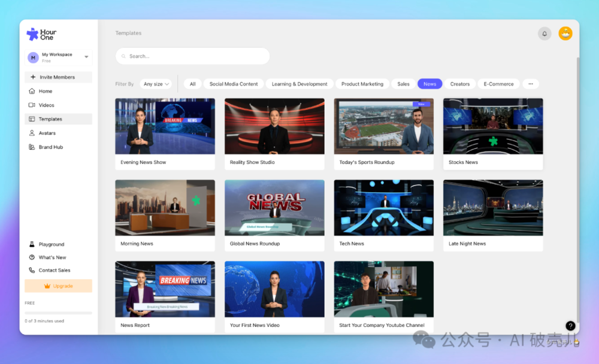Open the user profile avatar
Viewport: 599px width, 364px height.
565,34
